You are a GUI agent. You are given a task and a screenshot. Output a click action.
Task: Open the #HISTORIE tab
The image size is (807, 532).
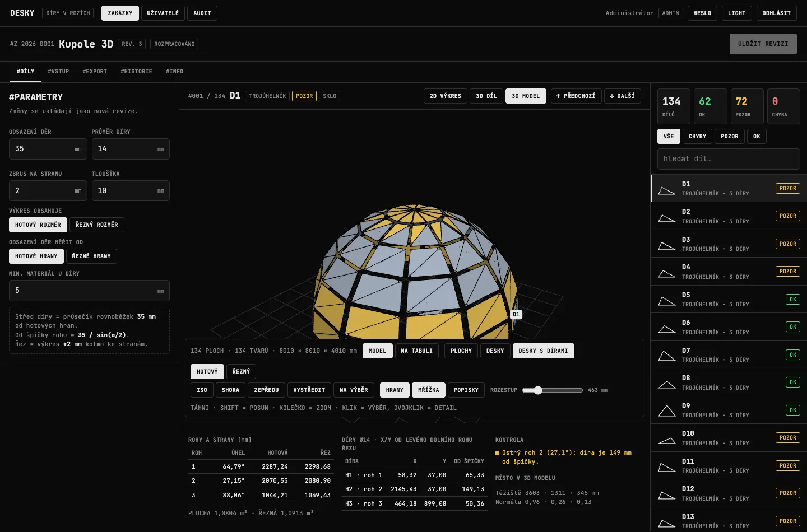coord(136,71)
